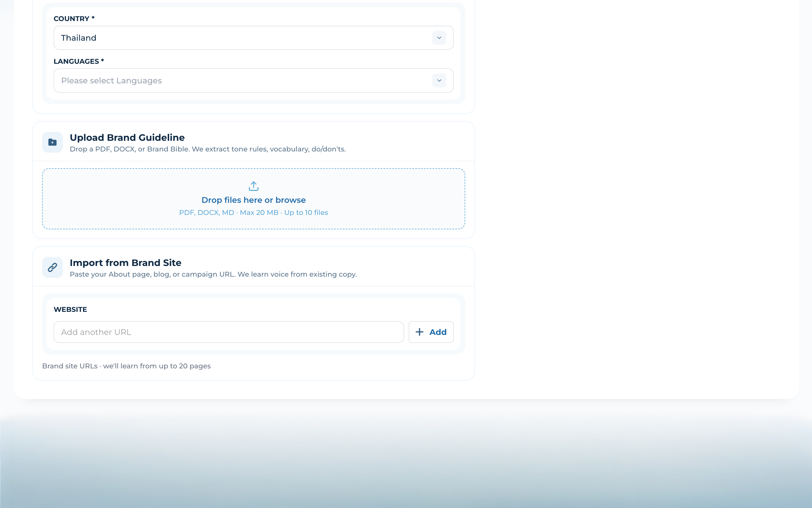
Task: Click the COUNTRY field label
Action: 74,19
